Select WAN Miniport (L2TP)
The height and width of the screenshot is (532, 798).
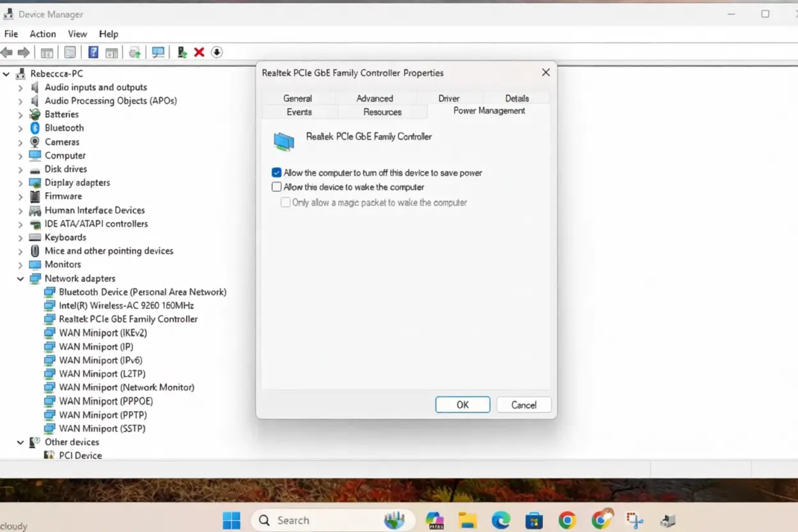102,374
